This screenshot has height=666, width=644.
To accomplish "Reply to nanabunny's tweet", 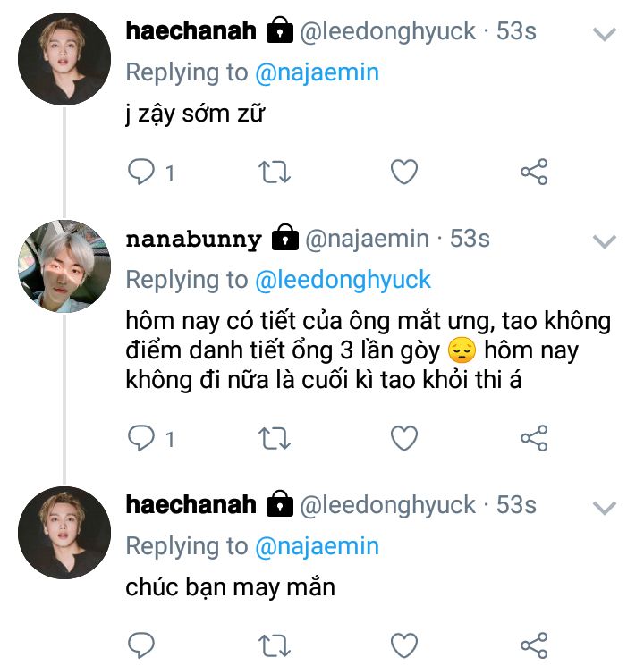I will (x=141, y=437).
